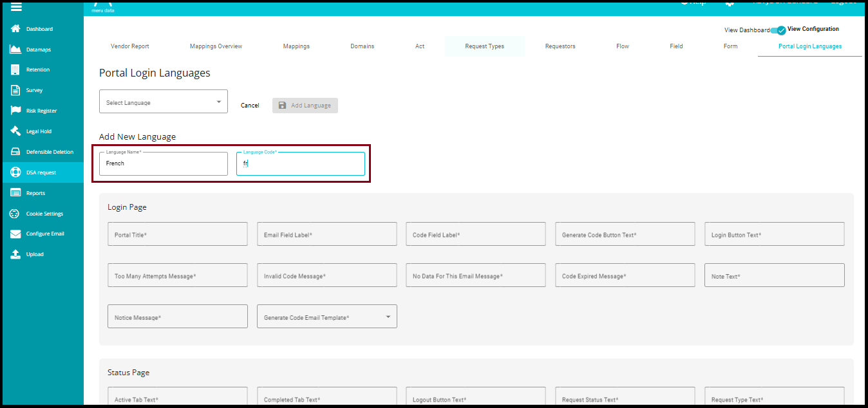Click the Datamaps chart icon
This screenshot has height=408, width=868.
coord(16,50)
